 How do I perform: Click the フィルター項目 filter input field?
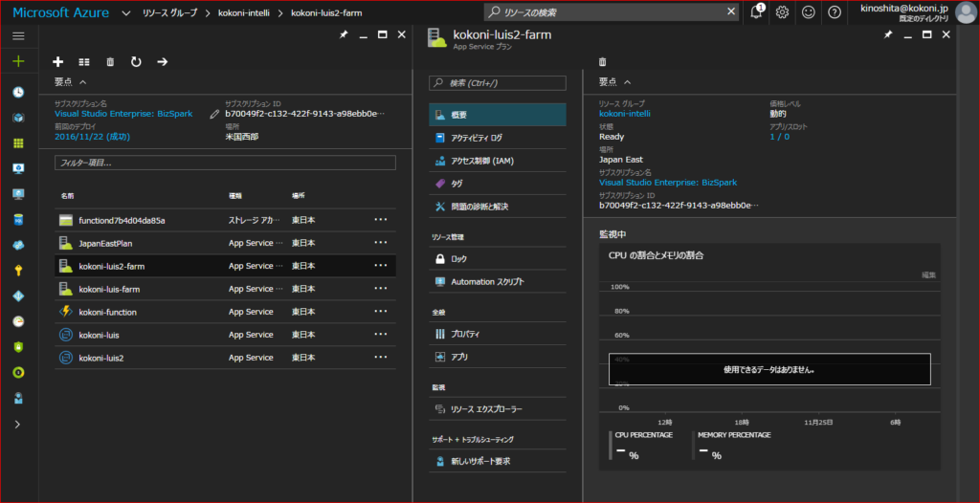[x=225, y=164]
